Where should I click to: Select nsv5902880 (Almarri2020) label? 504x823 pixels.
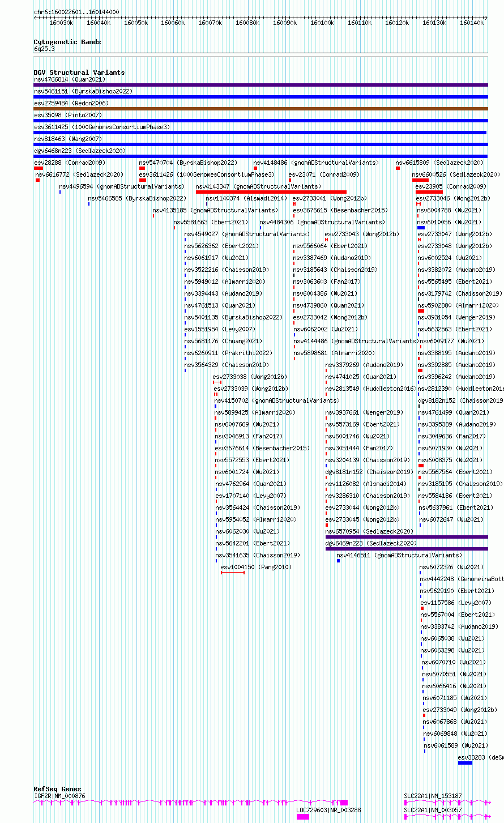pos(458,305)
